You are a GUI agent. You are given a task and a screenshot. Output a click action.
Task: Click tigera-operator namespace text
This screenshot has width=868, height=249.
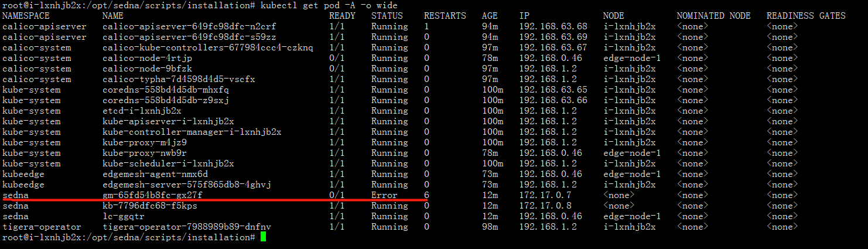click(42, 227)
